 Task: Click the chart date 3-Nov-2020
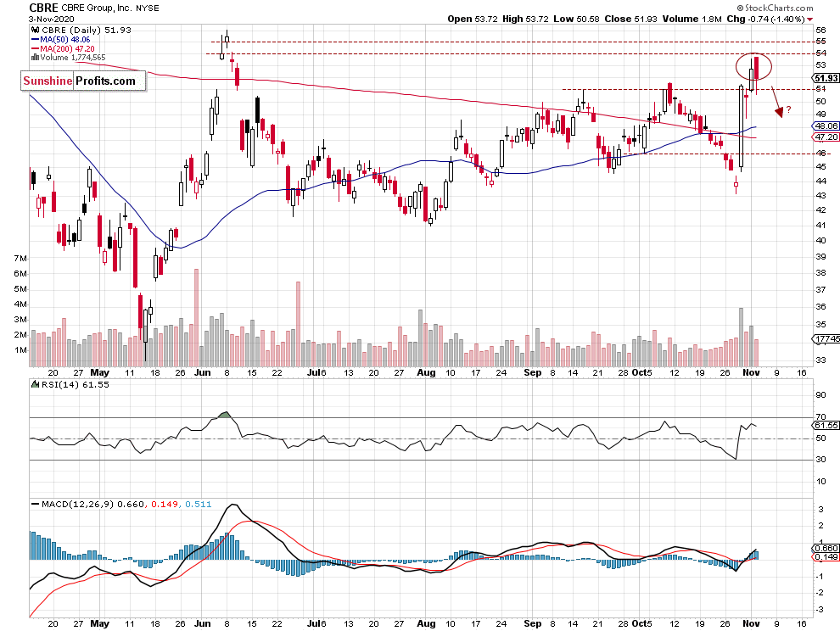[52, 19]
